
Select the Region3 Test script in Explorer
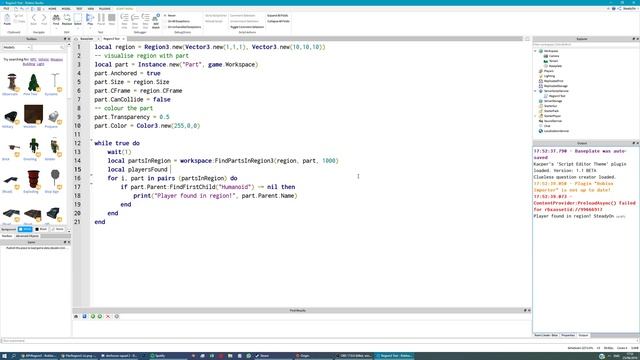pyautogui.click(x=557, y=96)
